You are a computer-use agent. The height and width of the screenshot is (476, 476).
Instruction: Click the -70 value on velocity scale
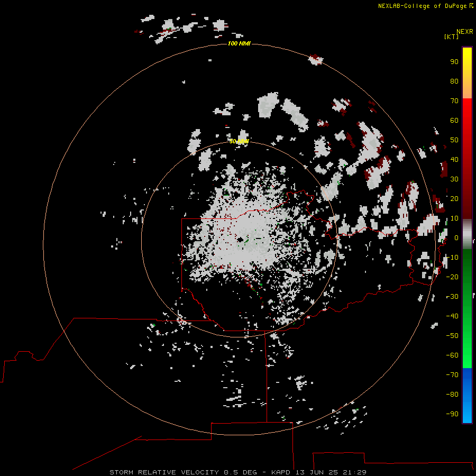[x=452, y=374]
